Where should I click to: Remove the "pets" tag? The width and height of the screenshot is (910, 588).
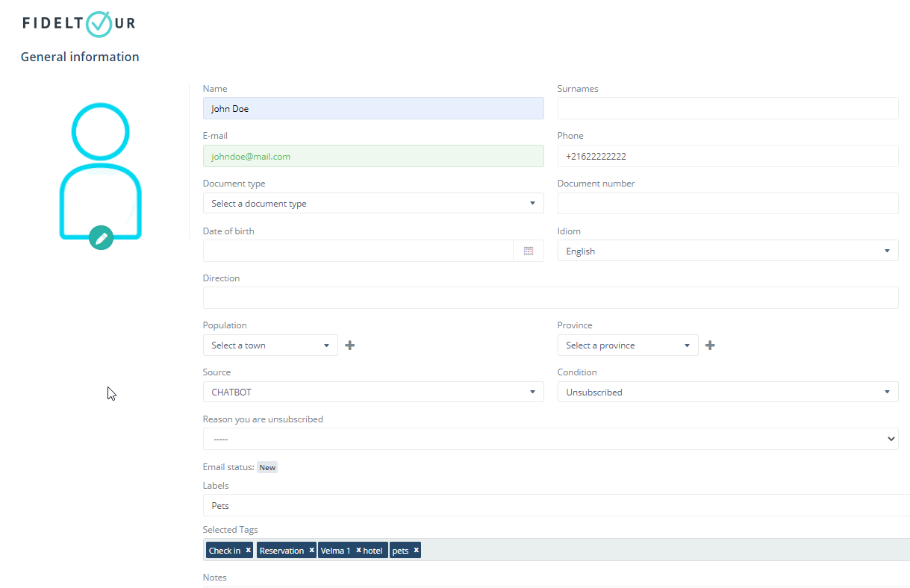[416, 550]
